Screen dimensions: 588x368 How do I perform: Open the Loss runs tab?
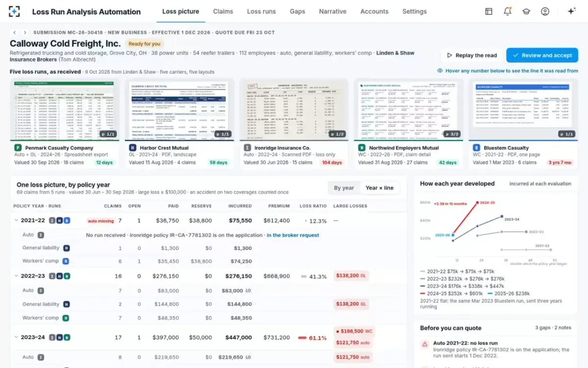click(261, 11)
